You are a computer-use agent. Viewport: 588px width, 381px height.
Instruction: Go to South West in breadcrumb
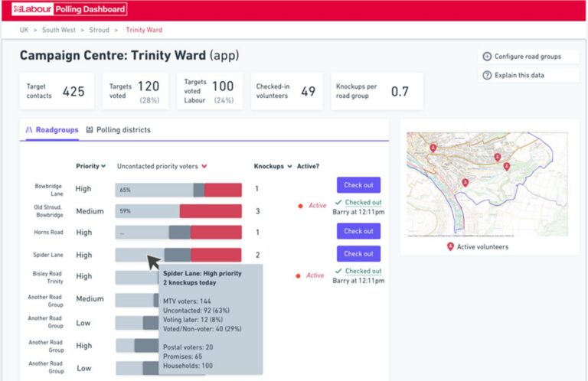[x=57, y=30]
